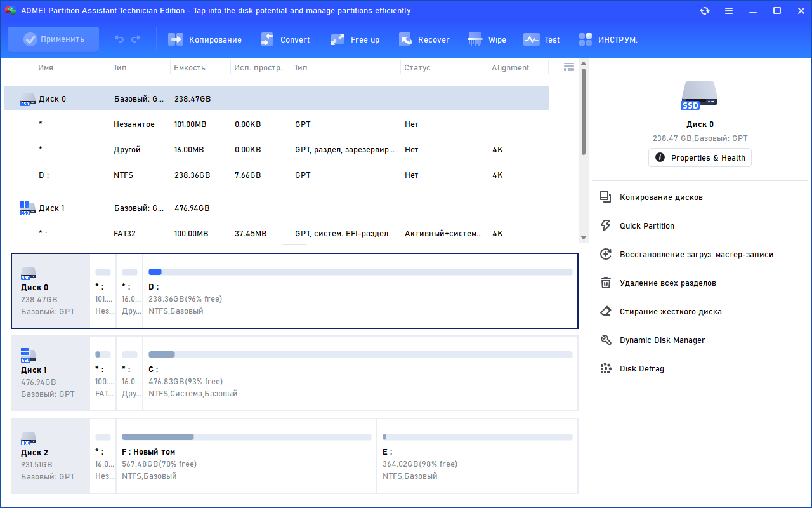
Task: Select Диск 0 101MB unallocated block
Action: pos(103,291)
